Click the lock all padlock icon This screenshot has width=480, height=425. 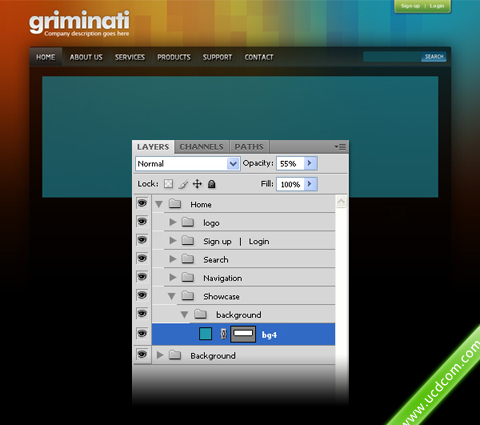click(212, 184)
